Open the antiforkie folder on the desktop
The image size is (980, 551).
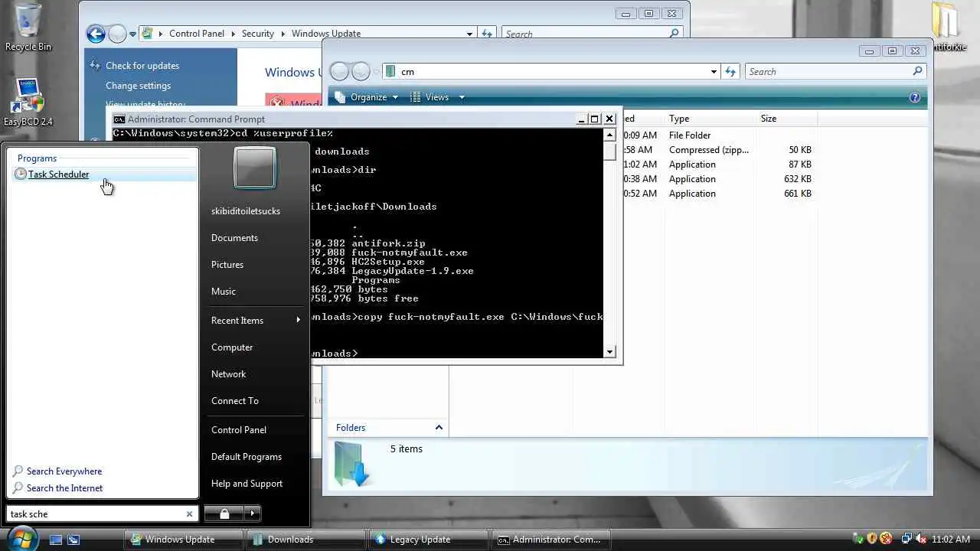pos(948,28)
